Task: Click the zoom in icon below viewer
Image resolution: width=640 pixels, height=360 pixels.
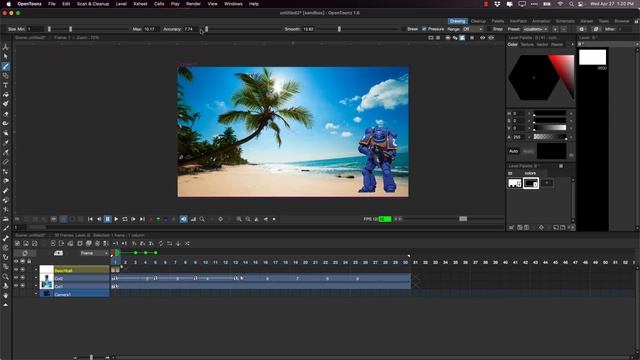Action: click(239, 219)
